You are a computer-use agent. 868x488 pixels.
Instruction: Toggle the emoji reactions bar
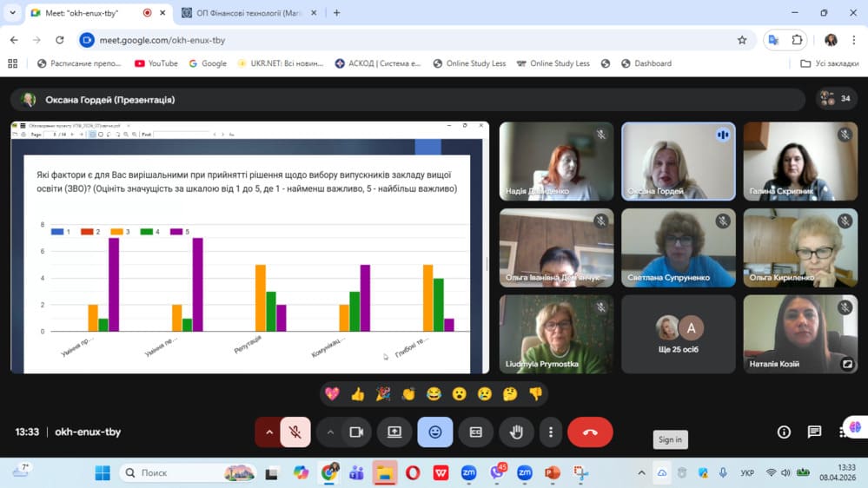435,432
